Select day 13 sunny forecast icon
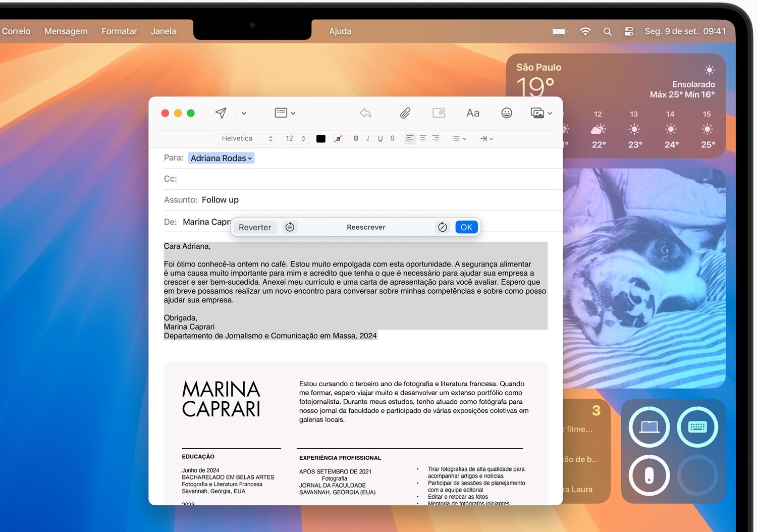The height and width of the screenshot is (532, 757). tap(634, 129)
